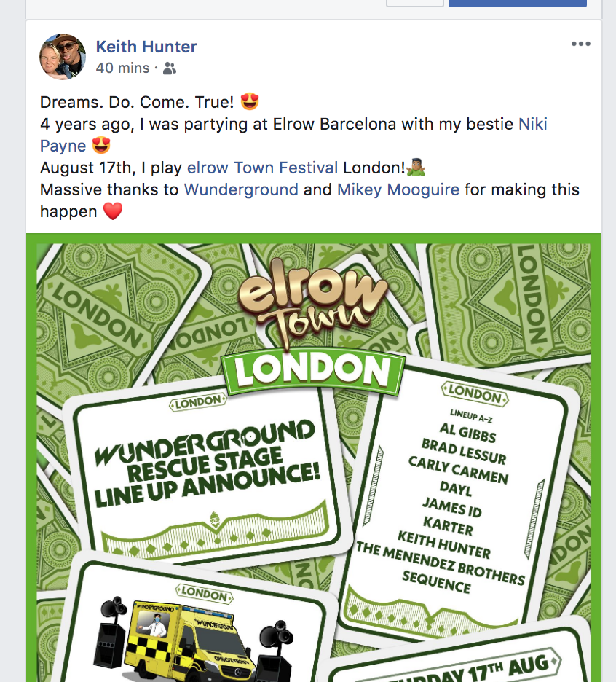Click the Payne name link
The image size is (616, 682).
pos(63,146)
